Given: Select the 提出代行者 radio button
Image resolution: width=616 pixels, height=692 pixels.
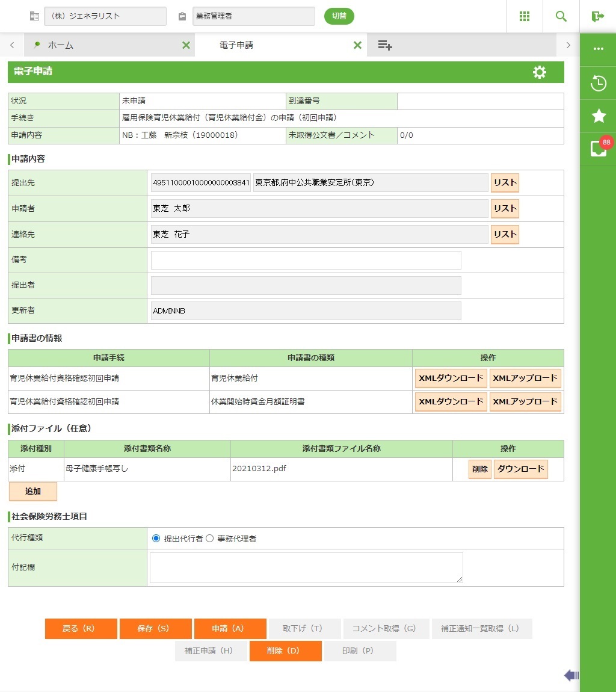Looking at the screenshot, I should coord(156,539).
